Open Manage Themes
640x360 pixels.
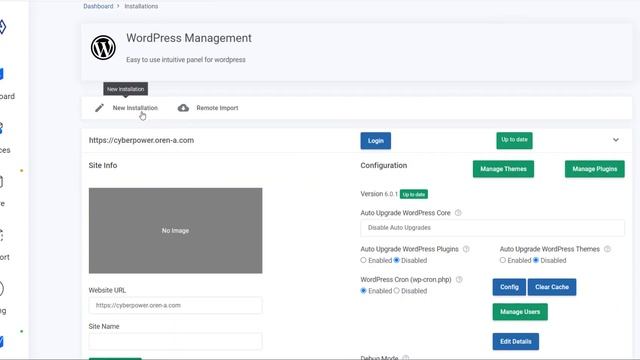point(503,169)
